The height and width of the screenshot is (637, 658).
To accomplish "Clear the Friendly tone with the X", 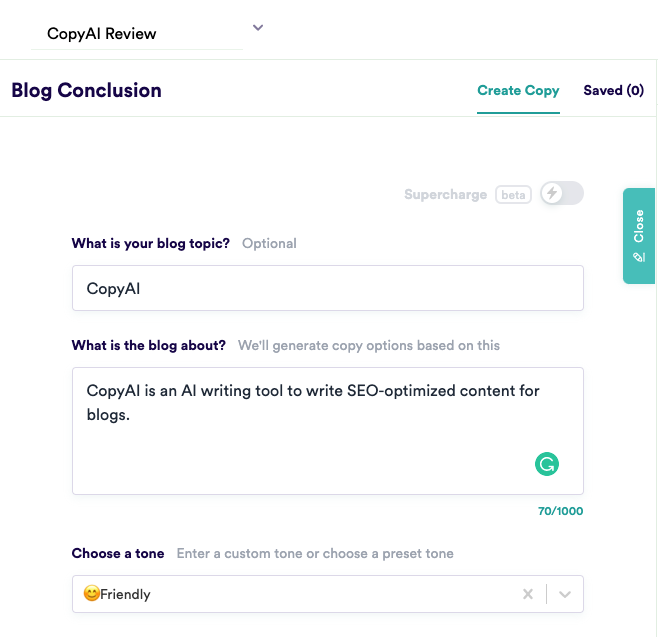I will 528,594.
